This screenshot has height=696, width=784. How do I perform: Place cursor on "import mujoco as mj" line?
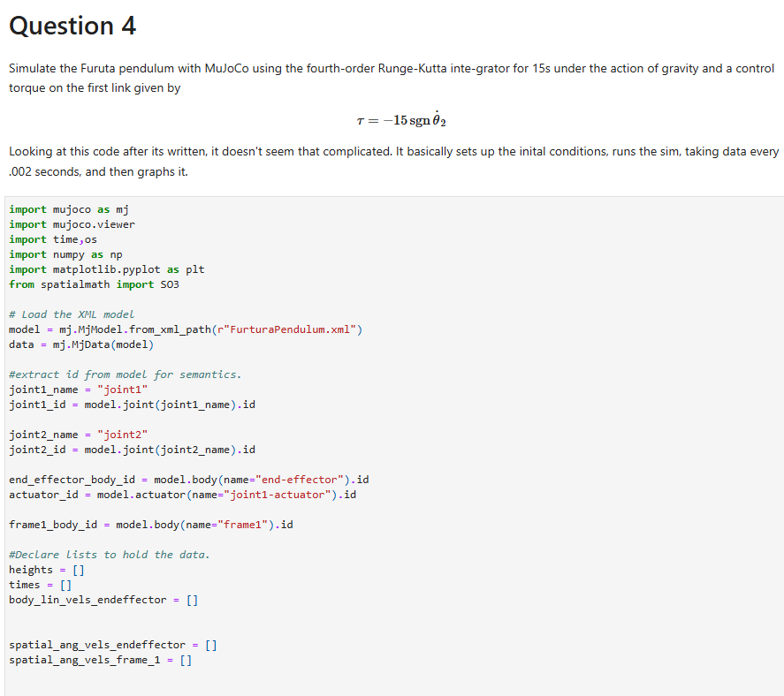click(x=69, y=209)
